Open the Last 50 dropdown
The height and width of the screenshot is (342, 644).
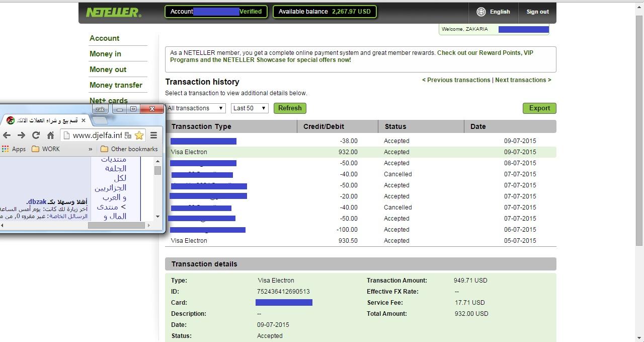tap(250, 108)
